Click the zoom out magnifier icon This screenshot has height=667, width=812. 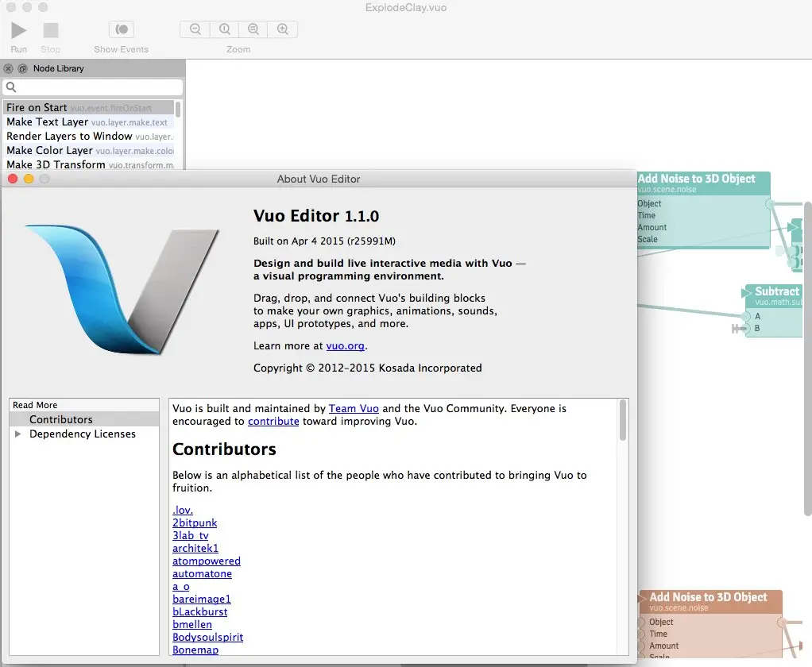coord(195,29)
